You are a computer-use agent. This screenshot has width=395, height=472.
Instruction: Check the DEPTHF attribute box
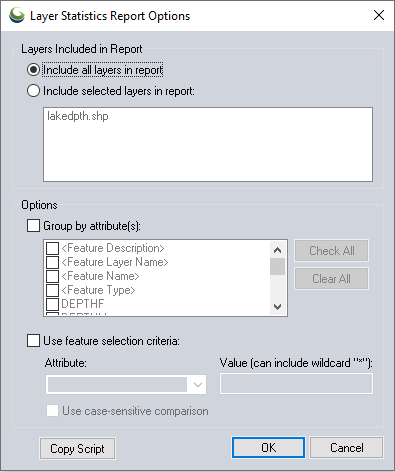[x=52, y=304]
